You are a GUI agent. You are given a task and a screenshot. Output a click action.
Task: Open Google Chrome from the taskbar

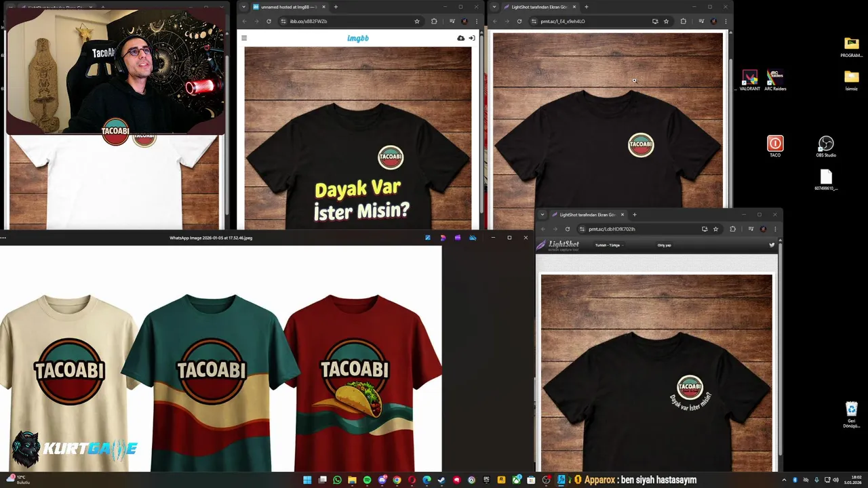[x=397, y=480]
